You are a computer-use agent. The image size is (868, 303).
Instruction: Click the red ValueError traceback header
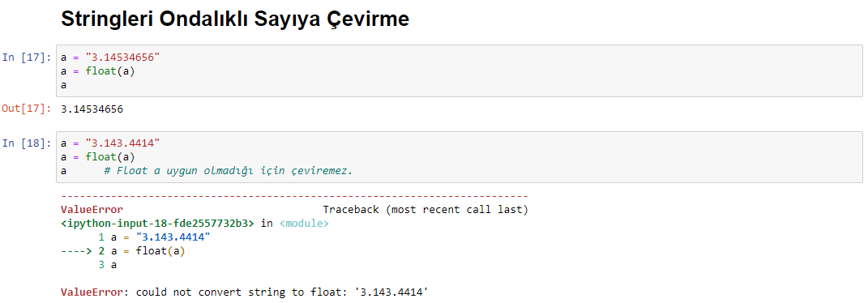(x=92, y=210)
